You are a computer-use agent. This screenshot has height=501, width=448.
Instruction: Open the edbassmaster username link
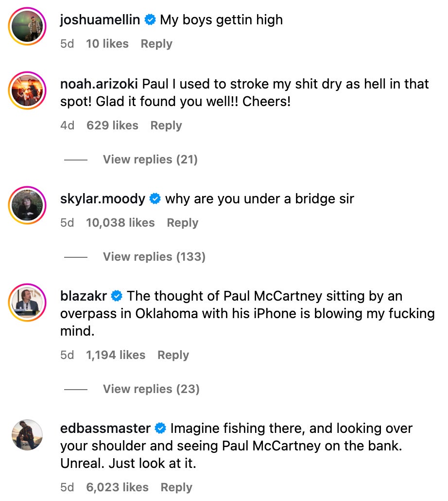click(105, 429)
